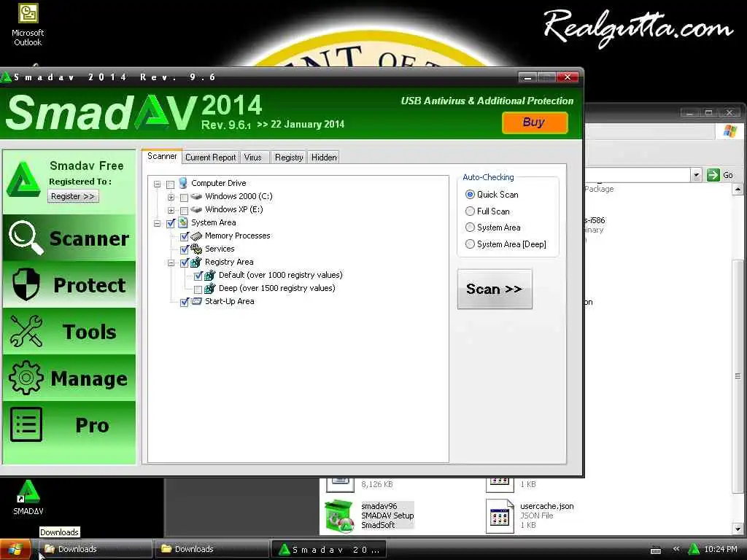Click the keyboard icon in system tray
Viewport: 747px width, 560px height.
tap(656, 550)
